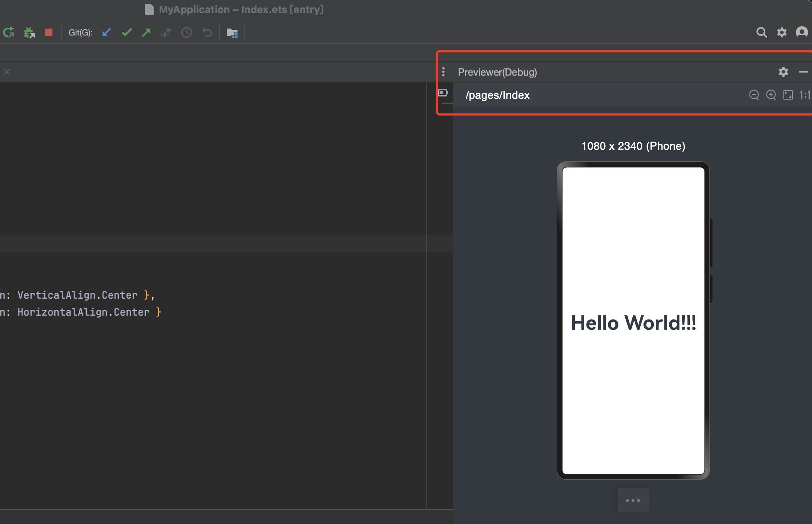Screen dimensions: 812x524
Task: Click the fit-to-screen preview icon
Action: [x=788, y=95]
